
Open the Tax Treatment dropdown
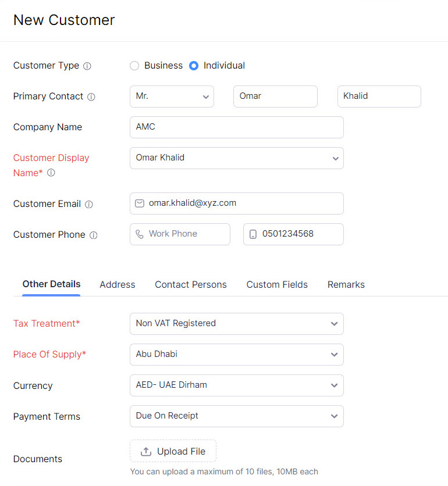coord(236,324)
